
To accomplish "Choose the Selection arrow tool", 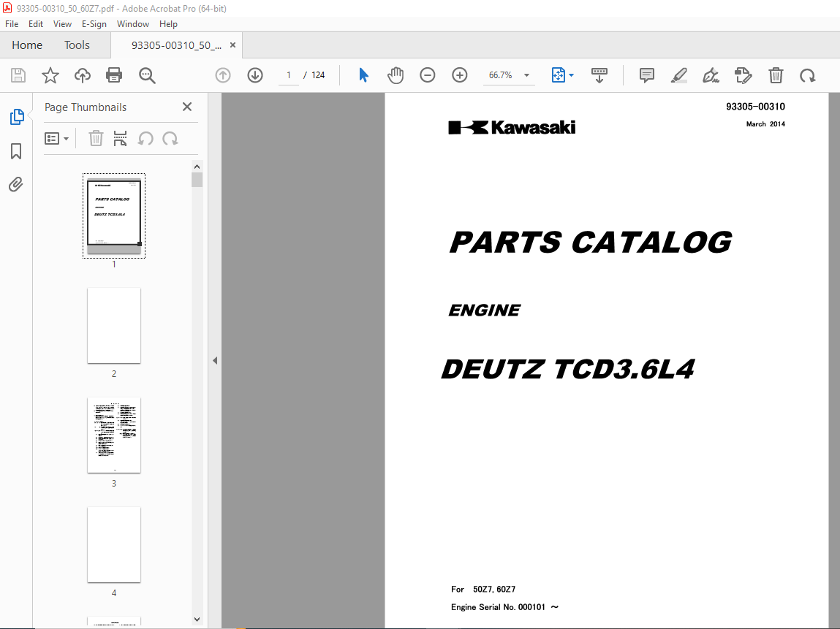I will coord(364,75).
